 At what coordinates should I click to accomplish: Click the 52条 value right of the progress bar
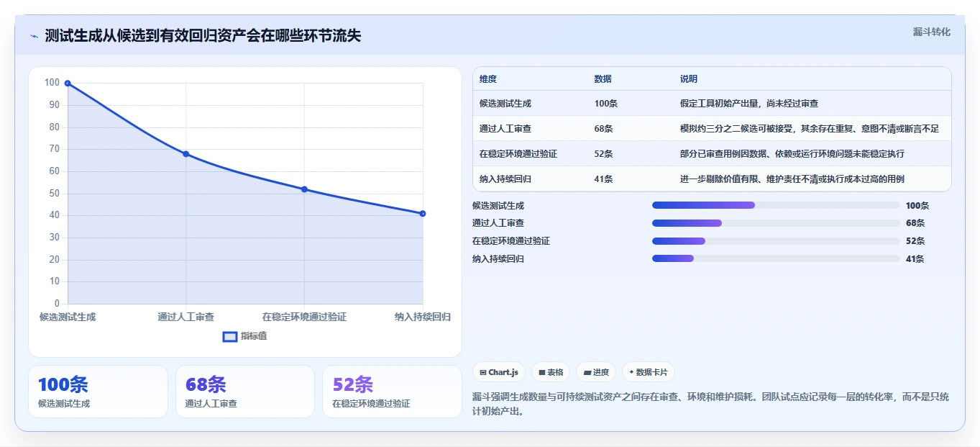[x=915, y=241]
